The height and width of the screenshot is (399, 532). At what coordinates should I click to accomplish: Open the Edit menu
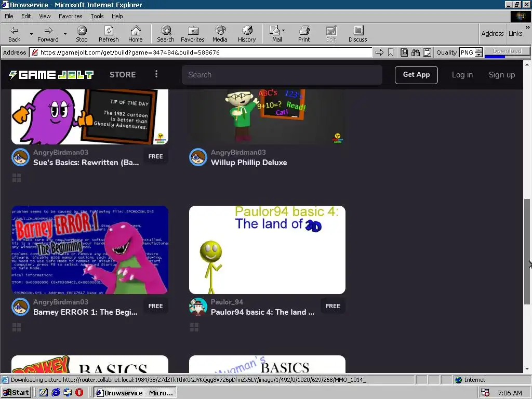26,16
